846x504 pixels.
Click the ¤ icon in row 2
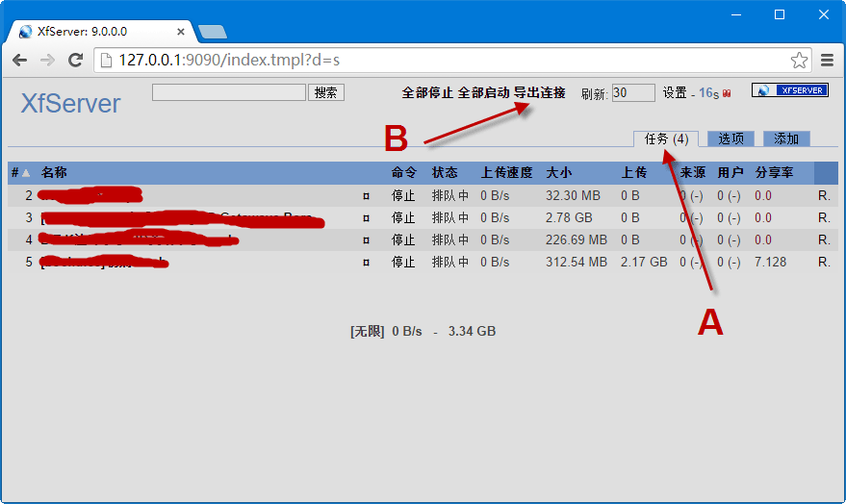tap(367, 196)
